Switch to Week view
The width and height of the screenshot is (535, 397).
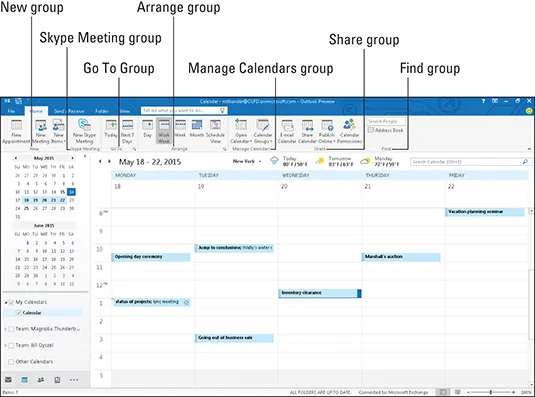[x=180, y=129]
